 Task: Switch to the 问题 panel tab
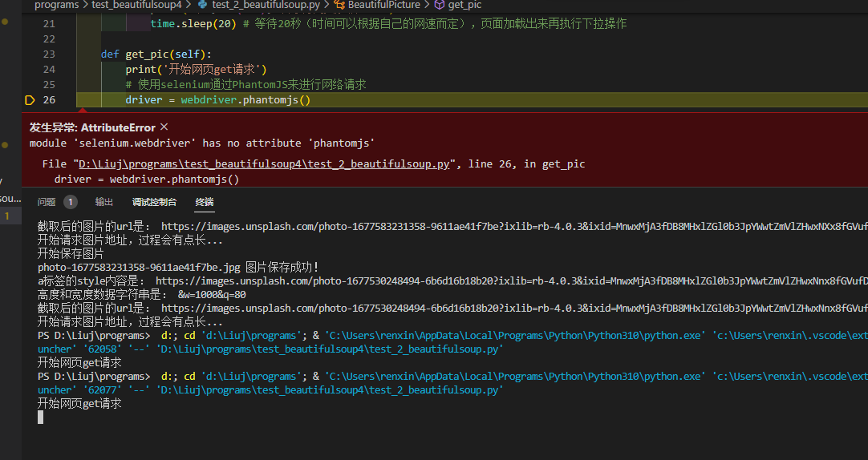click(x=47, y=202)
